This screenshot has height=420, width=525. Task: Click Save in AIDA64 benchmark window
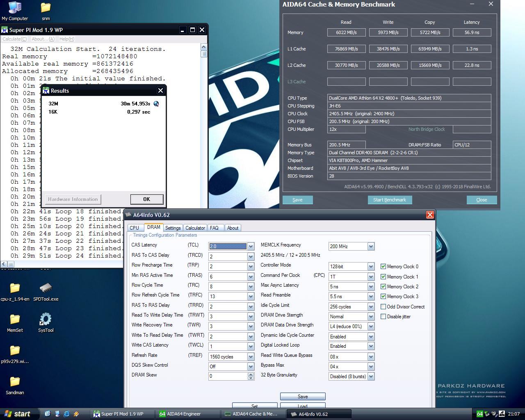[x=297, y=200]
